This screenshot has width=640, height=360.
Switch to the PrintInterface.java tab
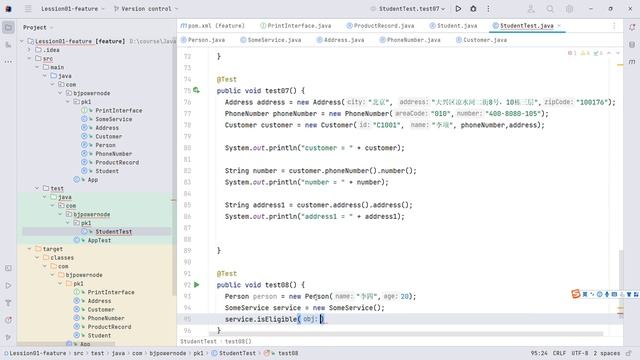pos(296,26)
